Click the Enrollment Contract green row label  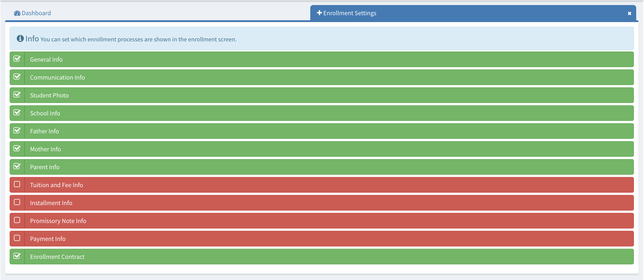[57, 257]
